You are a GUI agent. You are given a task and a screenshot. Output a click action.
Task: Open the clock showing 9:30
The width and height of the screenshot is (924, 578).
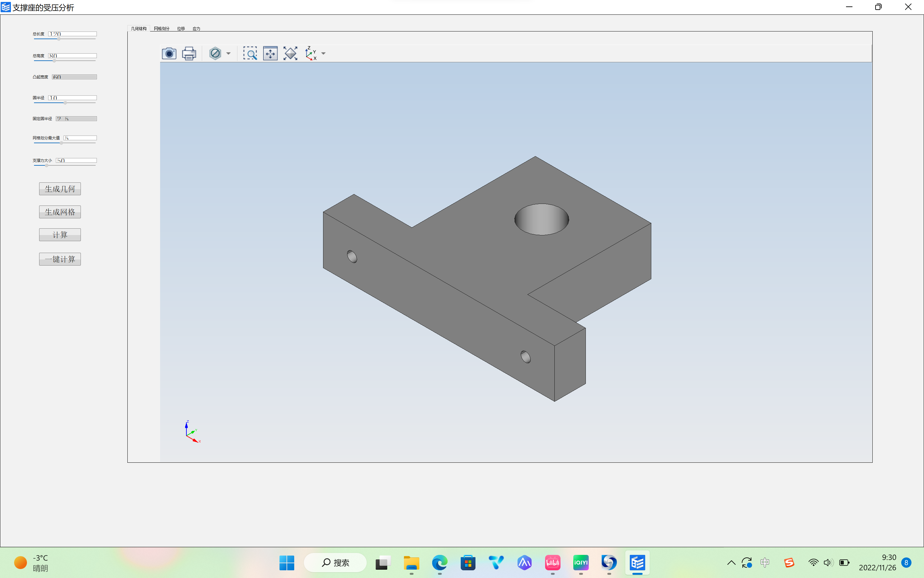pyautogui.click(x=877, y=563)
